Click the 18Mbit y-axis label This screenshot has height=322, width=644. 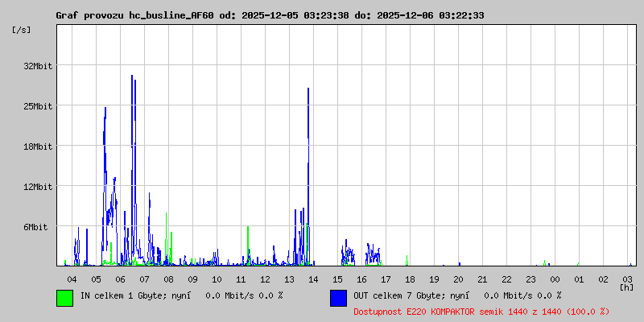click(x=38, y=147)
